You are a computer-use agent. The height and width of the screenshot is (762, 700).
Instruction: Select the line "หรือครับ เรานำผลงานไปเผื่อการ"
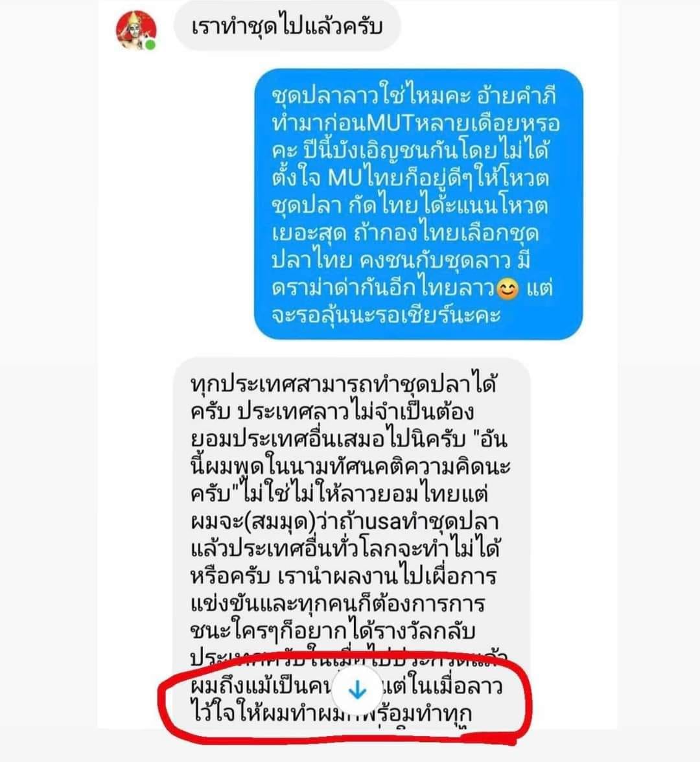click(344, 577)
